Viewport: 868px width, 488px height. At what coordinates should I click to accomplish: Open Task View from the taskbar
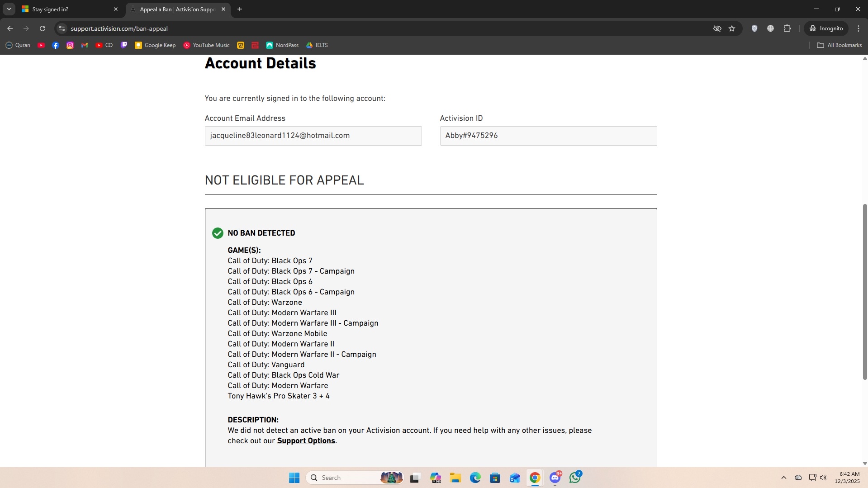point(415,478)
